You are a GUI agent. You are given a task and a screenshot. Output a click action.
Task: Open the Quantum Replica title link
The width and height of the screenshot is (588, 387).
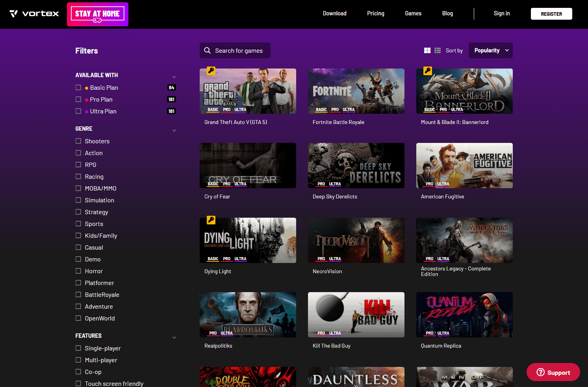click(441, 346)
